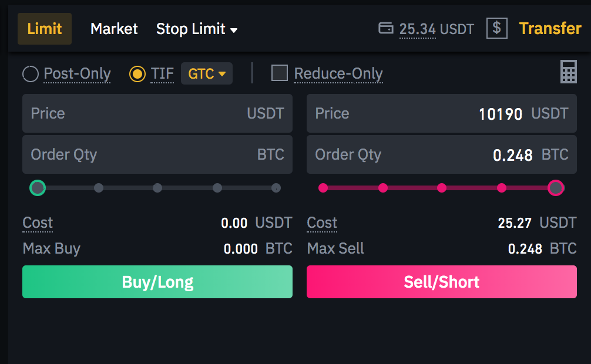Click the sell-side Order Qty field

tap(441, 154)
